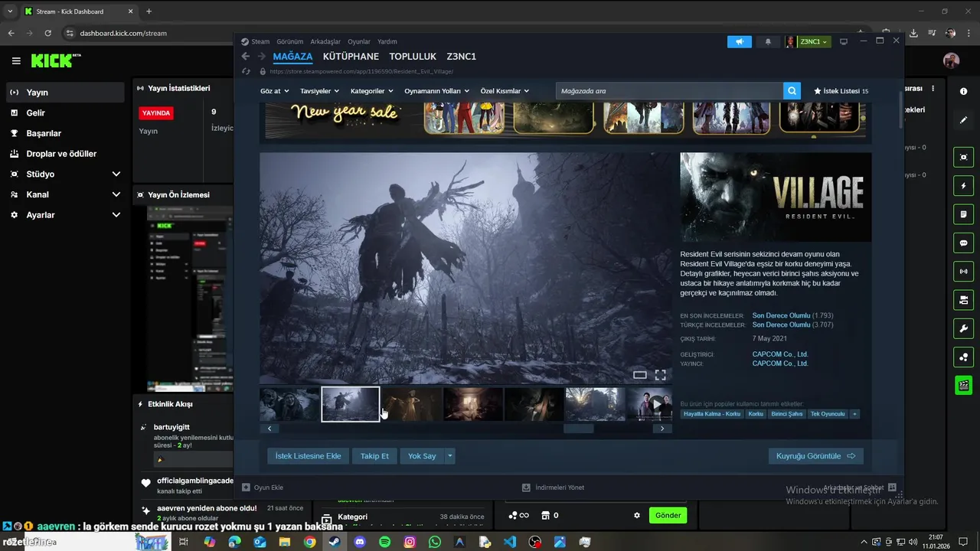Click the document notes widget icon
Screen dimensions: 980x551
(x=963, y=214)
